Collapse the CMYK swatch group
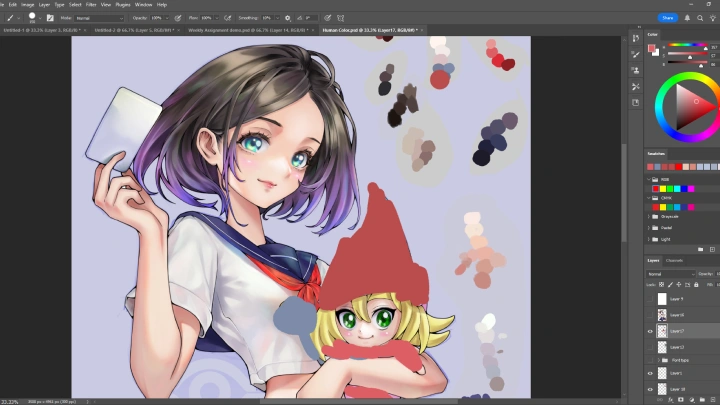 (649, 198)
